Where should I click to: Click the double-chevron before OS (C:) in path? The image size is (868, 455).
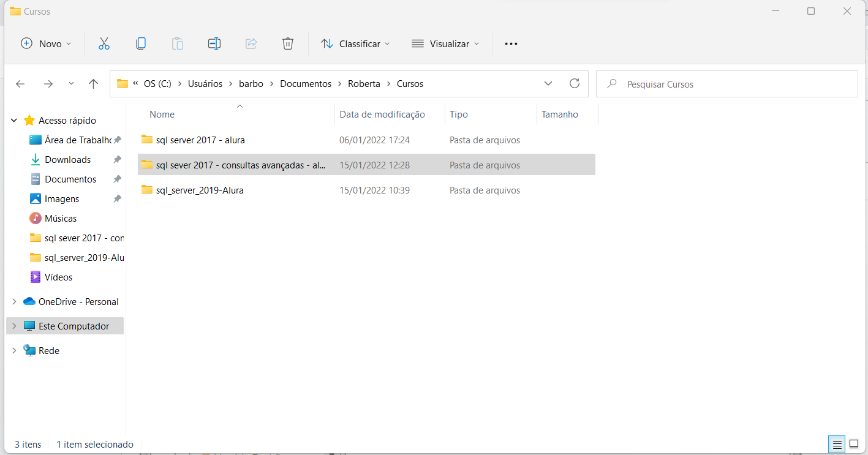click(x=135, y=83)
